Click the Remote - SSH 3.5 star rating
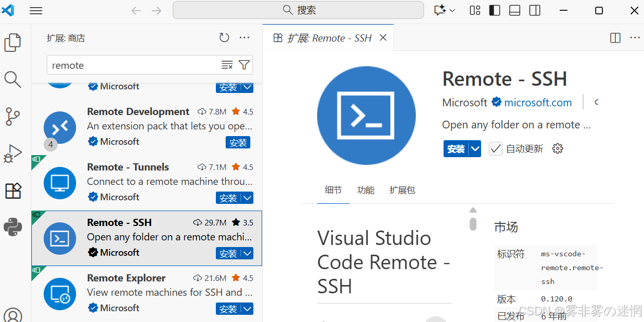Viewport: 644px width, 322px height. (242, 222)
